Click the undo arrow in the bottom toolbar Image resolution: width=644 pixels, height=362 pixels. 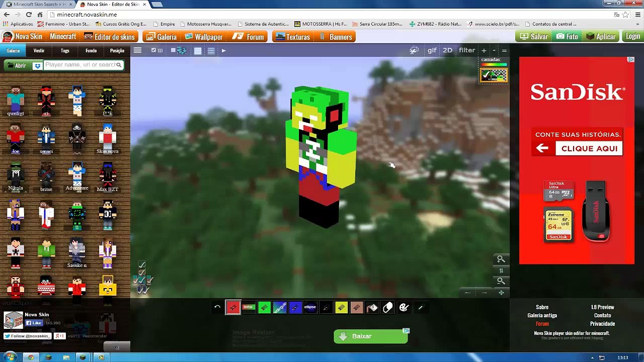point(217,307)
